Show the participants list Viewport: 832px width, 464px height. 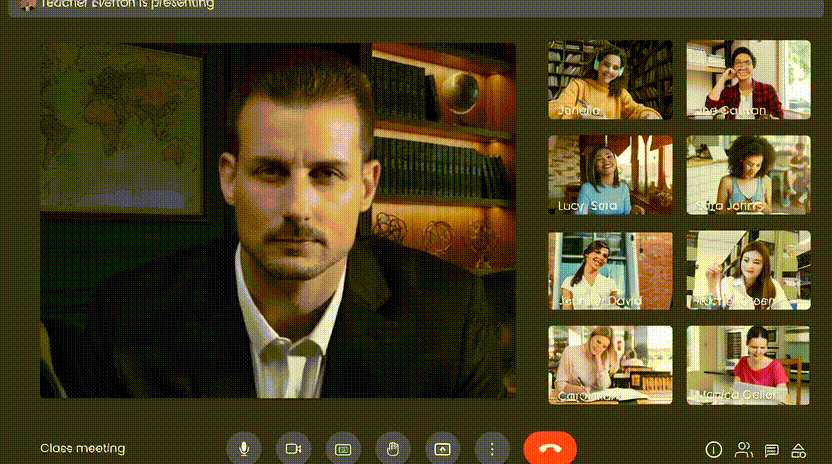743,450
